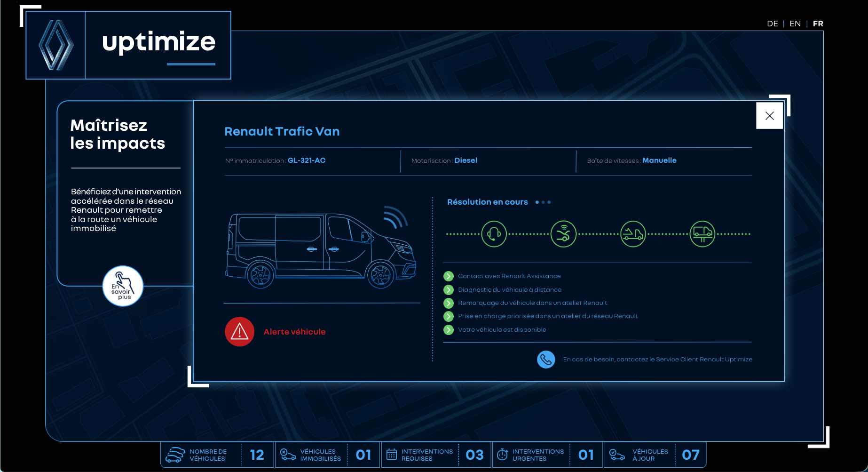This screenshot has height=472, width=868.
Task: Close the Renault Trafic Van panel
Action: (769, 115)
